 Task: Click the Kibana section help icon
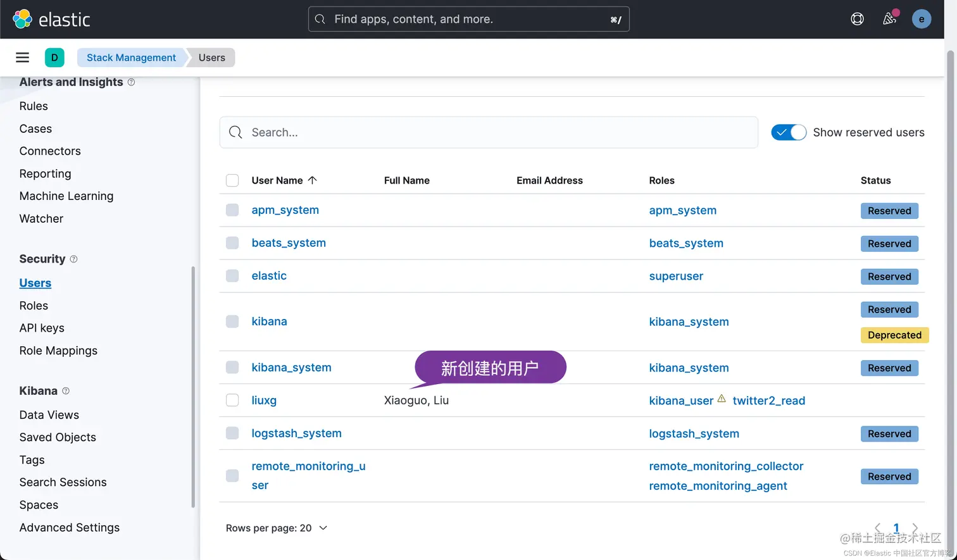click(66, 391)
